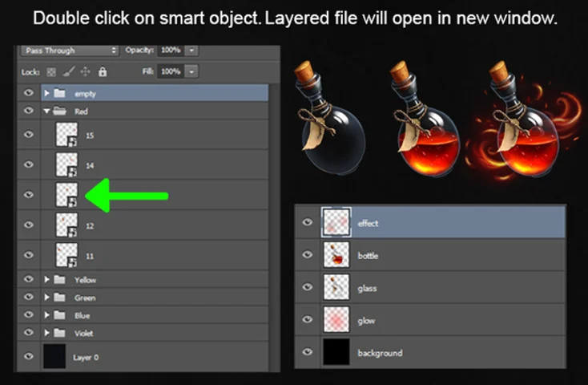Hide Layer 0
588x385 pixels.
[x=29, y=356]
